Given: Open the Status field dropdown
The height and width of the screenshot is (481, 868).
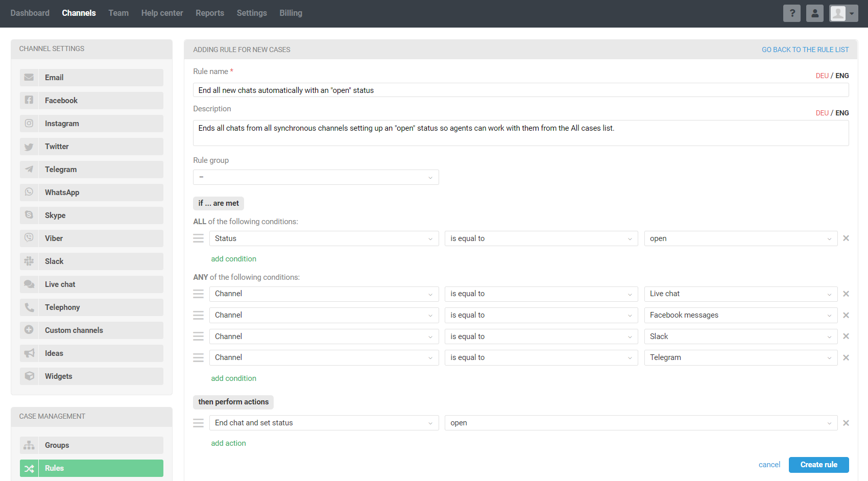Looking at the screenshot, I should [x=324, y=238].
